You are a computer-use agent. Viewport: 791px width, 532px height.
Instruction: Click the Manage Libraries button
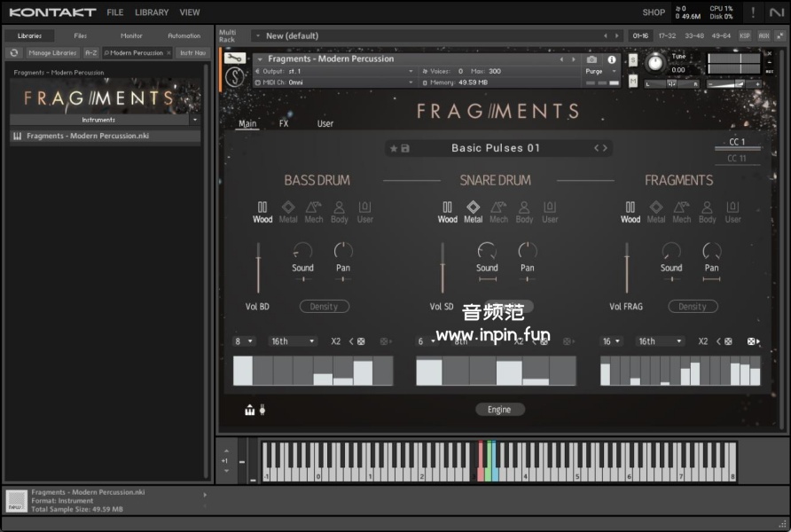click(x=52, y=53)
